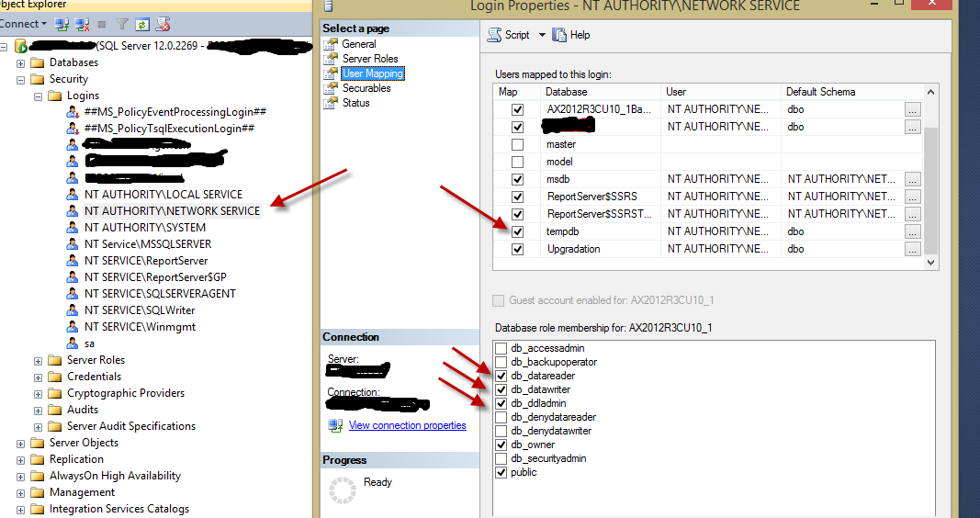Select the User Mapping page

[373, 73]
